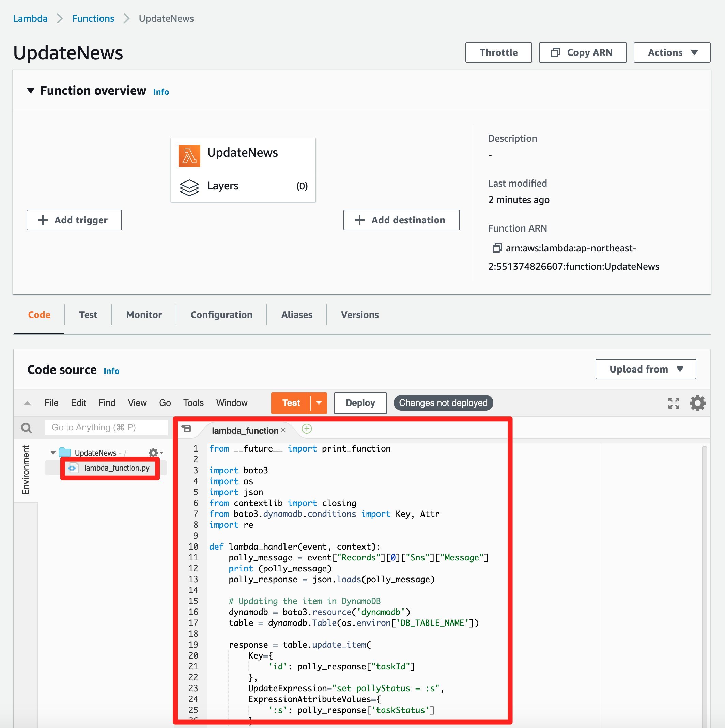Open the Tools menu

point(194,403)
